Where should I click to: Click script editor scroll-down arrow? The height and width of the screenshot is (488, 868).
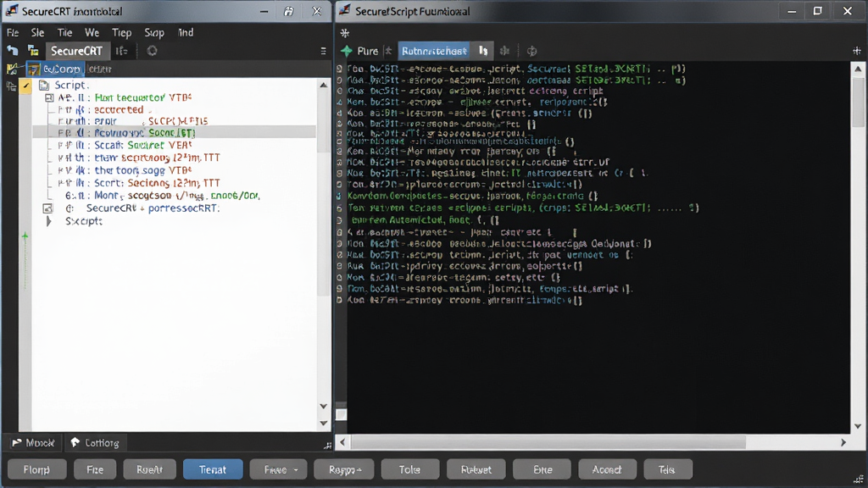point(858,427)
